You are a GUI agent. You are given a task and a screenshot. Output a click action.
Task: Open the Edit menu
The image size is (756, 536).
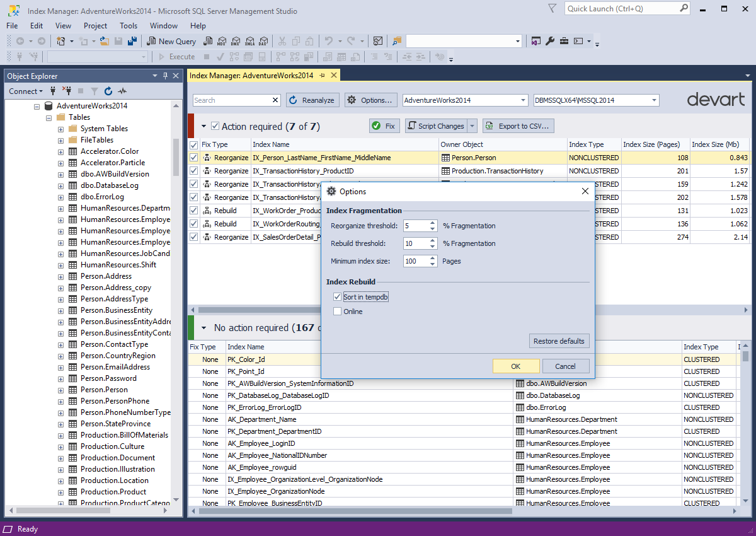37,26
